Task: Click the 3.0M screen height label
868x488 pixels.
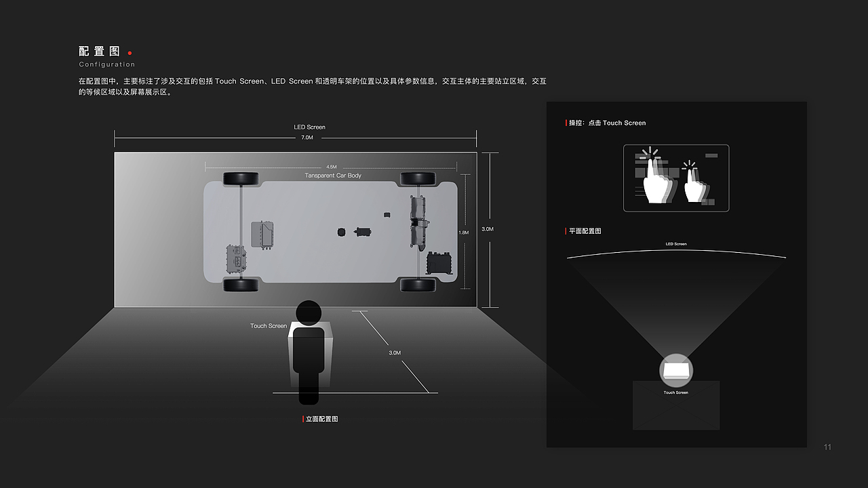Action: [488, 229]
